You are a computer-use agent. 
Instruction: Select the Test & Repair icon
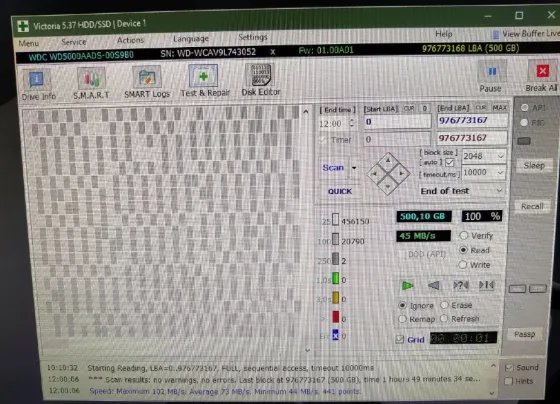pyautogui.click(x=203, y=76)
